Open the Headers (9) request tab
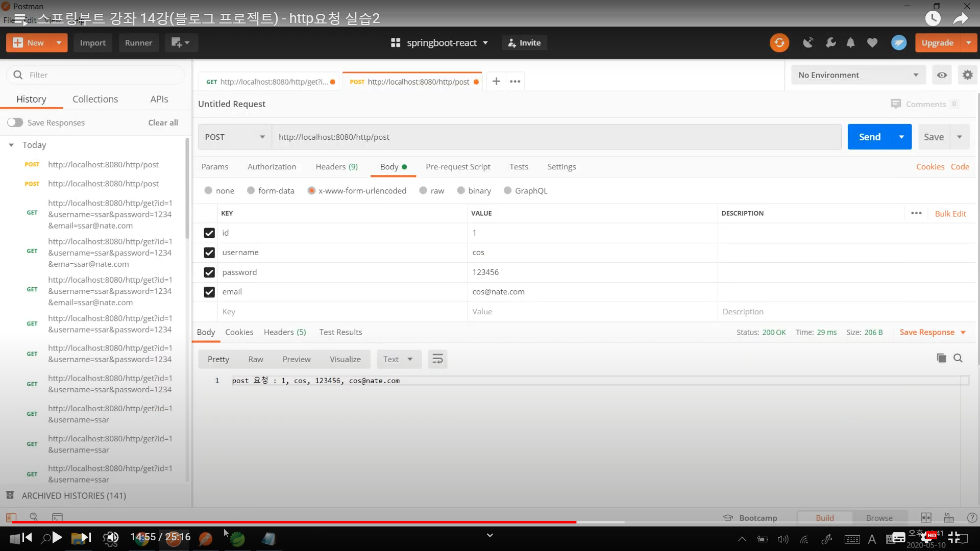This screenshot has height=551, width=980. 336,167
